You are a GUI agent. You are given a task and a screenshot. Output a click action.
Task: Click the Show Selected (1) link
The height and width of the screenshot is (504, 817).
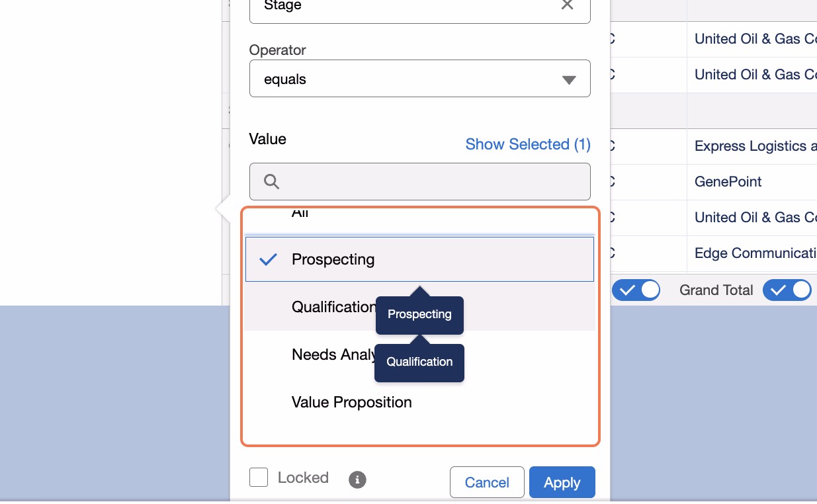(528, 144)
